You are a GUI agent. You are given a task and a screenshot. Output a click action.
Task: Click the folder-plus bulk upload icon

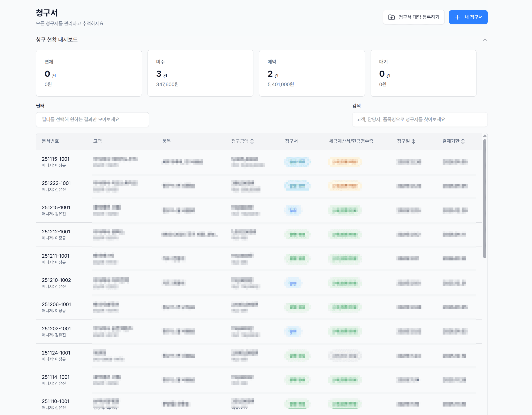[391, 17]
